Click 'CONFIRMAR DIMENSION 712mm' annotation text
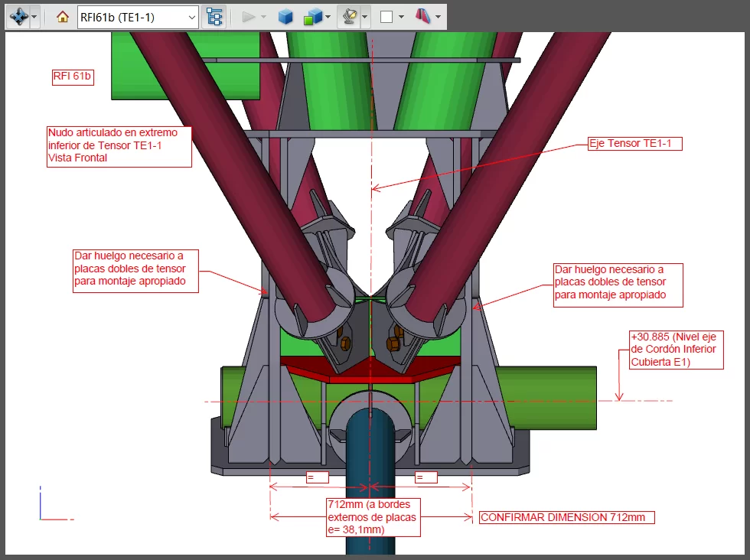The width and height of the screenshot is (750, 560). coord(566,518)
